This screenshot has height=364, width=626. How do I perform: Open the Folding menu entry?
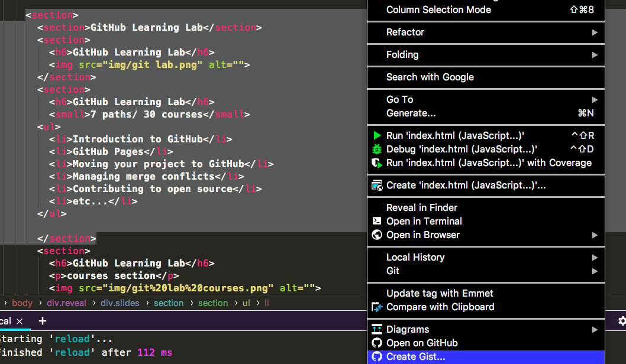point(486,54)
